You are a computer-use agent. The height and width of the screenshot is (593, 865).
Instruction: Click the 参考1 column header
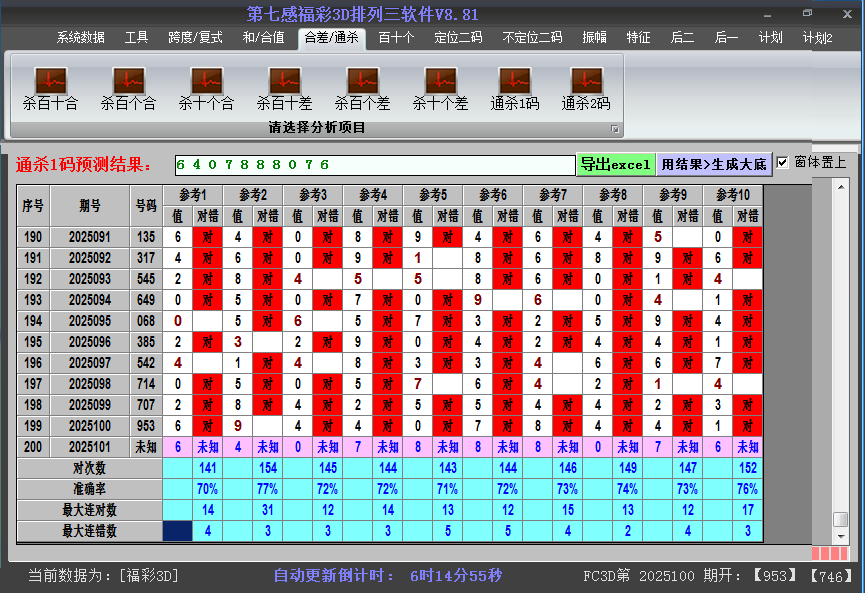[193, 194]
